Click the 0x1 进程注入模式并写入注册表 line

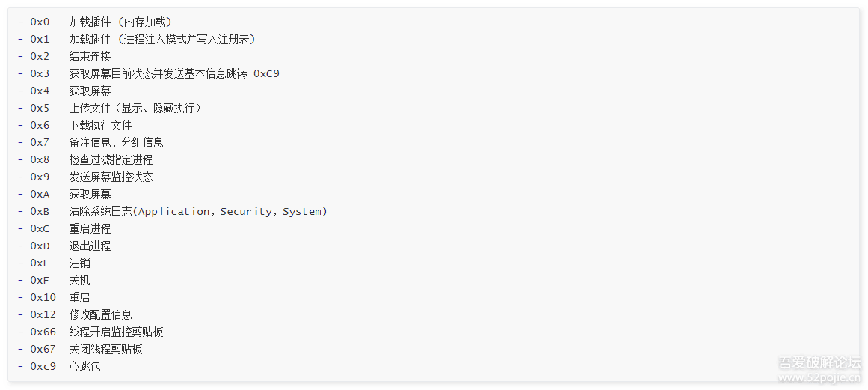pyautogui.click(x=162, y=39)
